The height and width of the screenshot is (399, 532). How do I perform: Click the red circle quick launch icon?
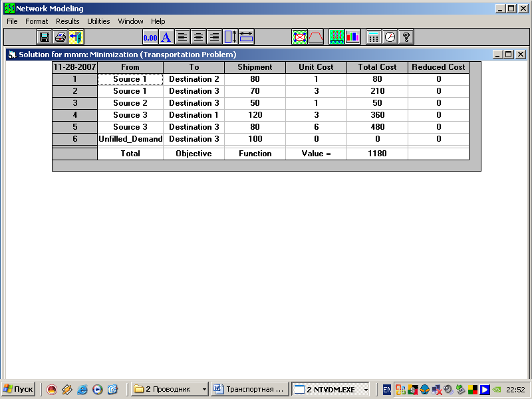(52, 389)
